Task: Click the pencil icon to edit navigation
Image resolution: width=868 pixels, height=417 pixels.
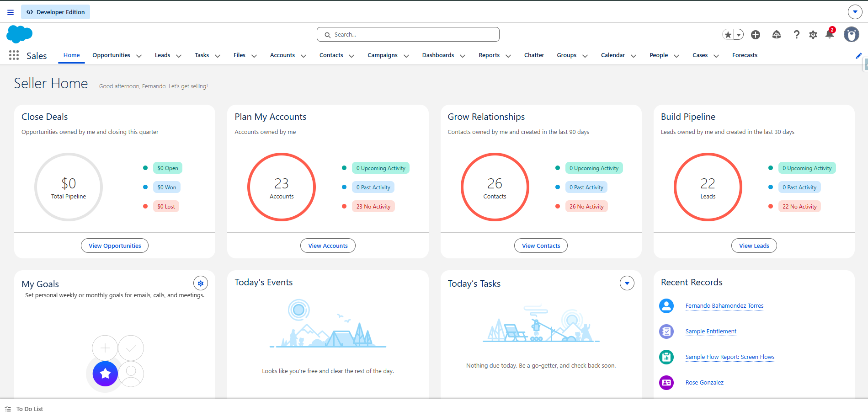Action: click(858, 56)
